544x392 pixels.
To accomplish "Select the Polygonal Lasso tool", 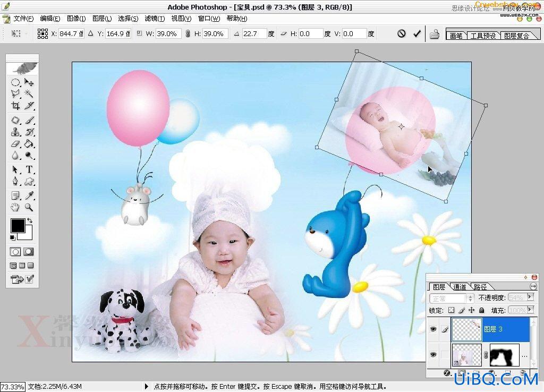I will point(15,93).
